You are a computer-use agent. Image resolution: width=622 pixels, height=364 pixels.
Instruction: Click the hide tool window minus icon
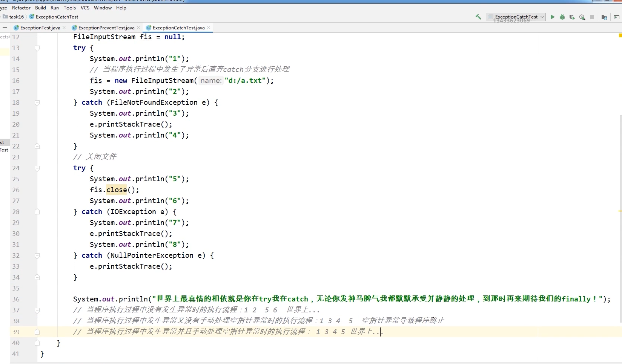click(x=5, y=28)
